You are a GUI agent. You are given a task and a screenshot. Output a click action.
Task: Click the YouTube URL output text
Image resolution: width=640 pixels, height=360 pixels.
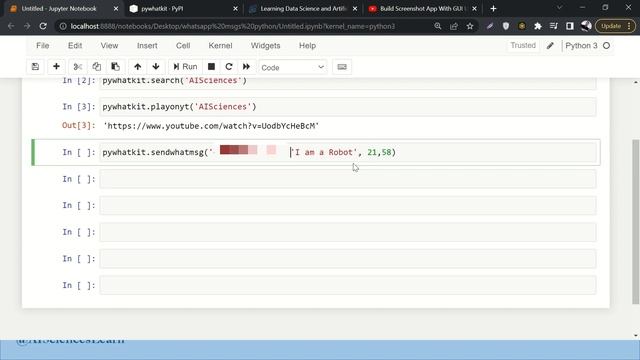[x=211, y=126]
